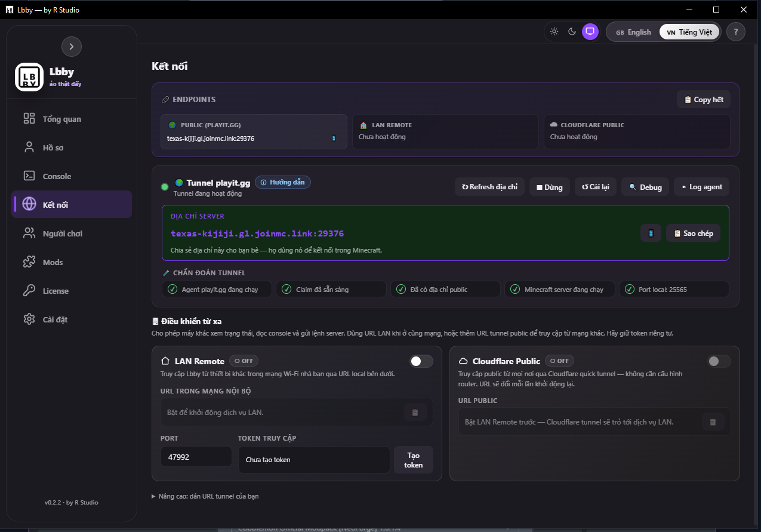This screenshot has width=761, height=532.
Task: Stop the tunnel with Dừng button
Action: click(550, 187)
